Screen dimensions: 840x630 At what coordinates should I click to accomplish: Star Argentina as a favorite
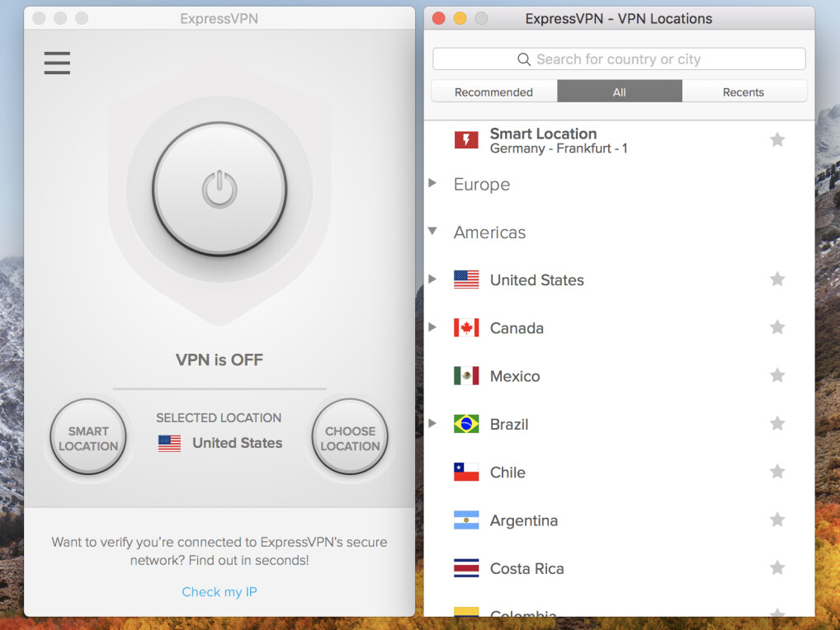[777, 520]
